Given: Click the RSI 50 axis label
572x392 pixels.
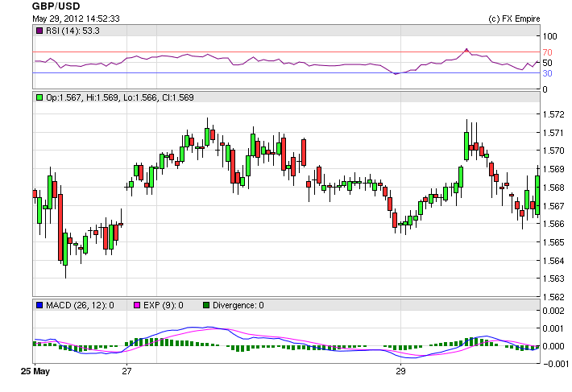Looking at the screenshot, I should coord(547,63).
